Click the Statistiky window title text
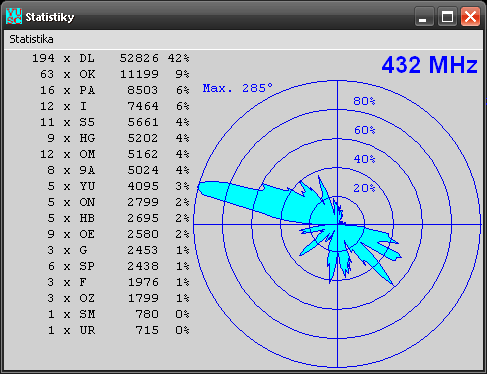 [50, 17]
